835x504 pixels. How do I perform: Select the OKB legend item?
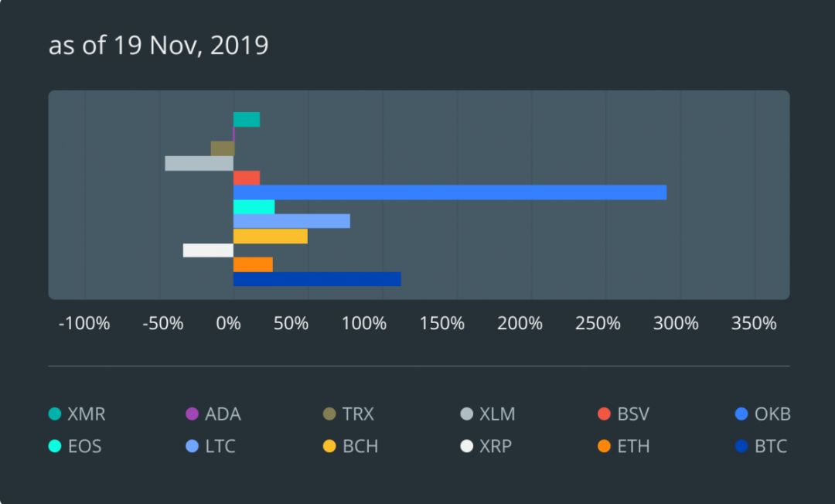tap(762, 414)
